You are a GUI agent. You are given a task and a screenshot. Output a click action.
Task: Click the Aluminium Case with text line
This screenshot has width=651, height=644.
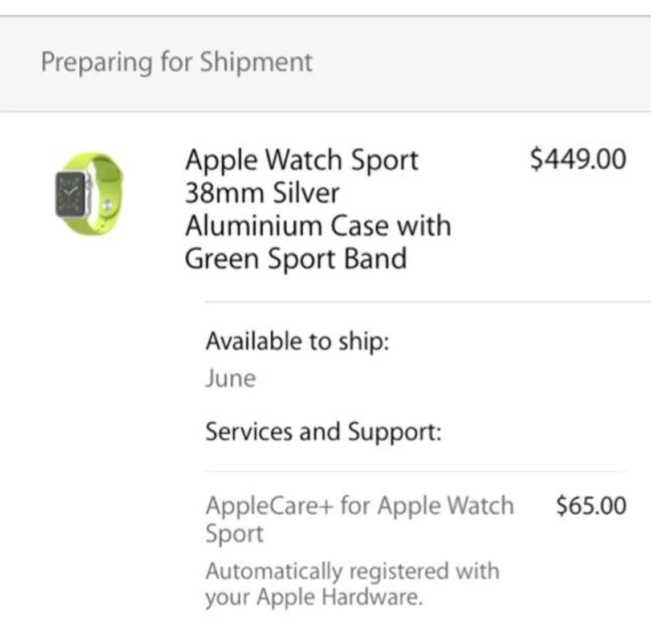[x=318, y=226]
